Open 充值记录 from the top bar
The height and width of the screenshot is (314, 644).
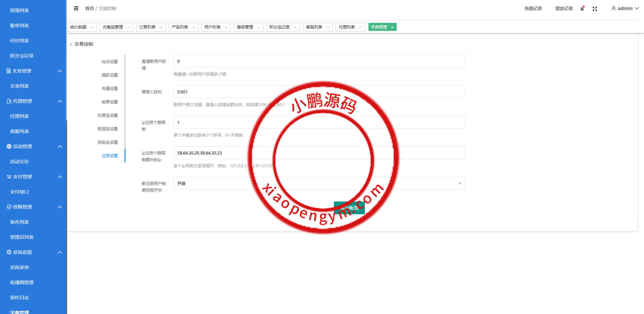pos(533,8)
